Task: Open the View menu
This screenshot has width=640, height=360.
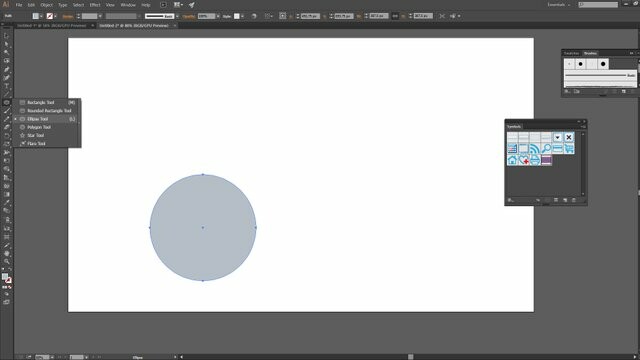Action: coord(110,5)
